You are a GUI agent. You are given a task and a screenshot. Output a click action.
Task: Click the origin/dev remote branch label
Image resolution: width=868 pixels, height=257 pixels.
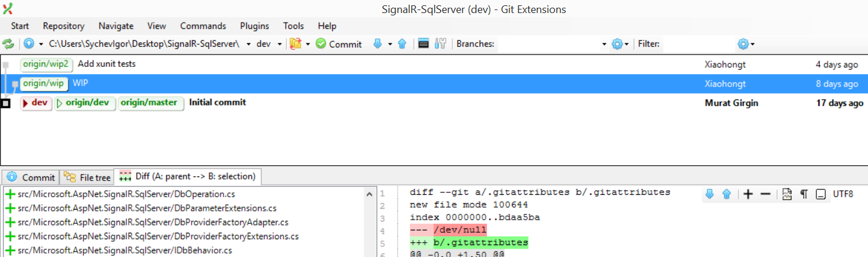tap(85, 103)
